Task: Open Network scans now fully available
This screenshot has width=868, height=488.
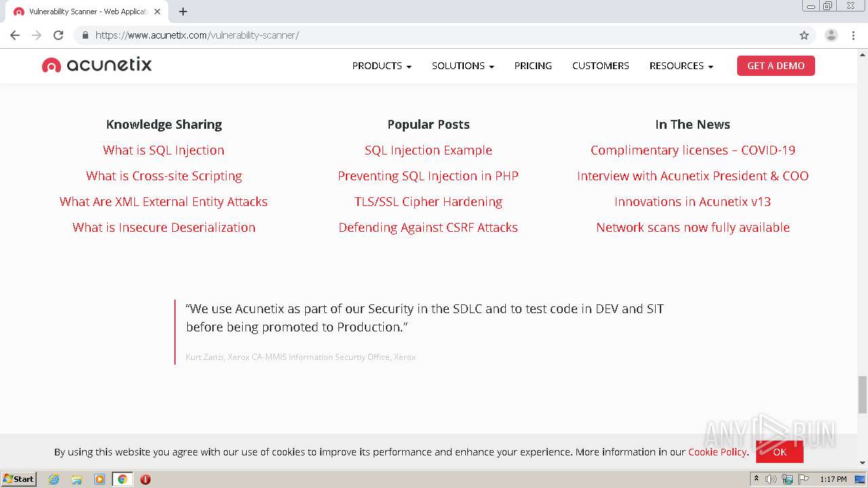Action: click(x=693, y=227)
